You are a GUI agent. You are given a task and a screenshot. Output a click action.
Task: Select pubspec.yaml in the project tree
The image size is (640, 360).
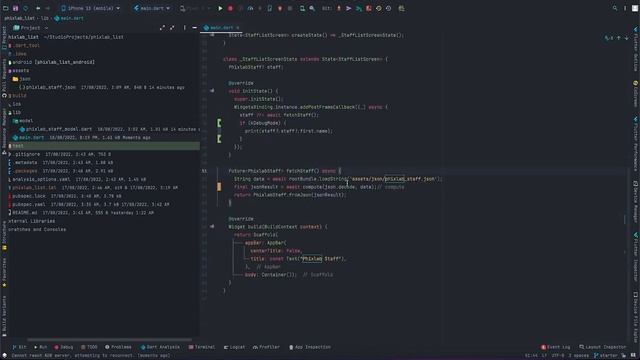click(x=29, y=204)
